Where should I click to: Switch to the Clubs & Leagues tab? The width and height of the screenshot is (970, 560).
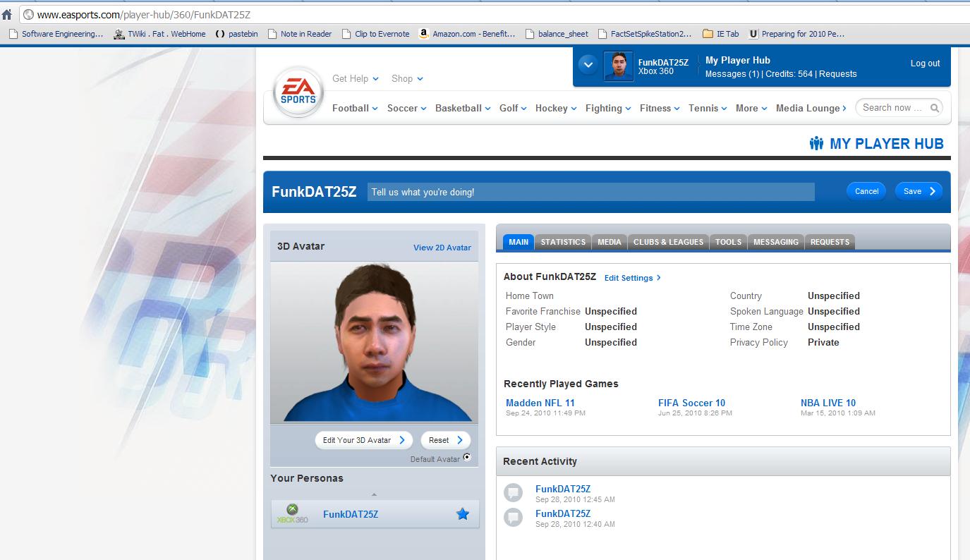coord(668,242)
